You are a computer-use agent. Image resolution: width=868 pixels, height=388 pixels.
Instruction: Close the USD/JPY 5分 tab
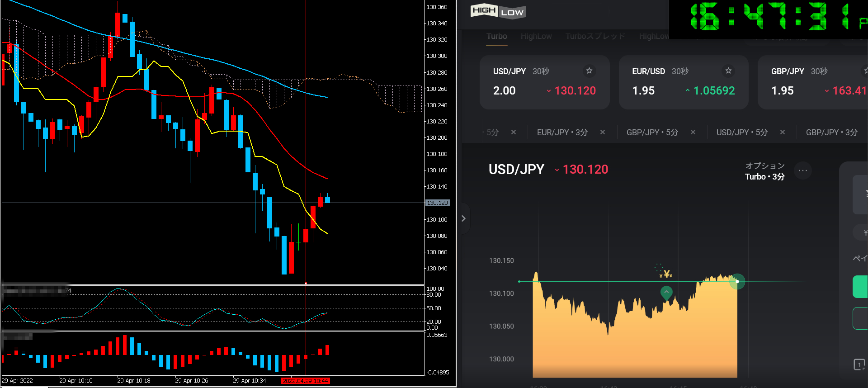click(x=783, y=132)
